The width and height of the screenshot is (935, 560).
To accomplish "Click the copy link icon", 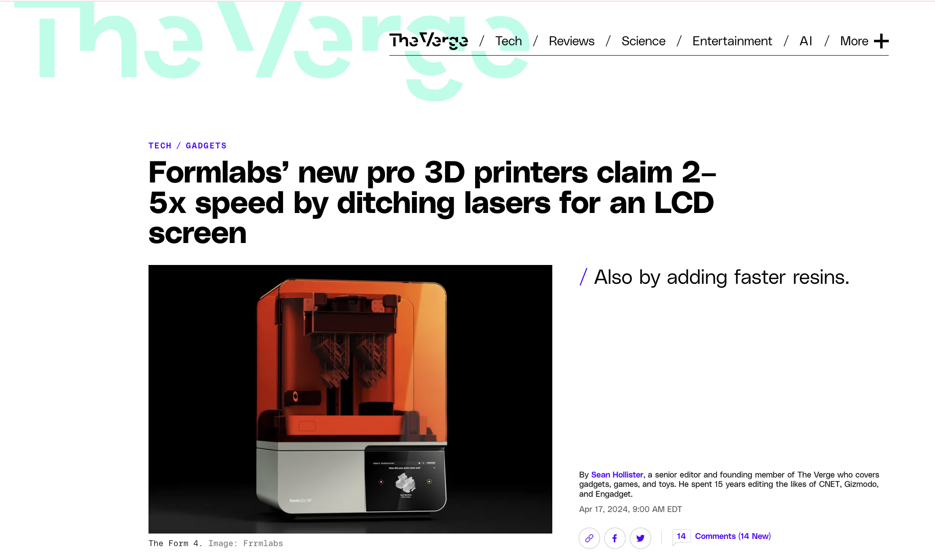I will [589, 537].
